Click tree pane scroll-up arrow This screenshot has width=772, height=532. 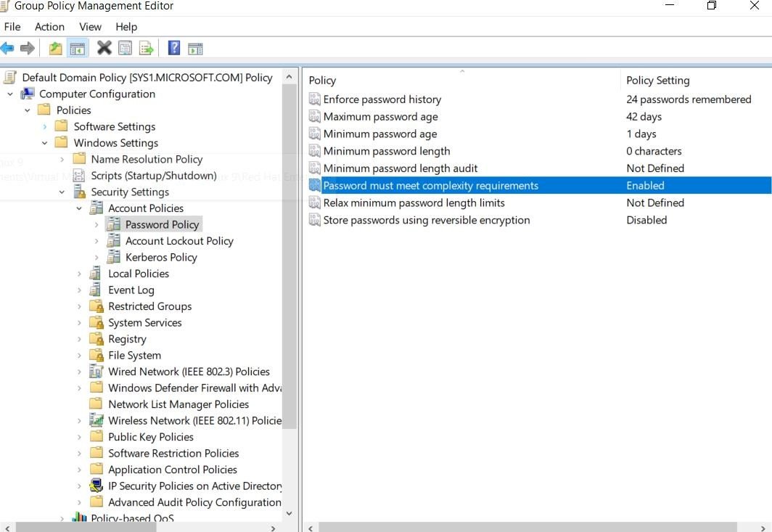pyautogui.click(x=289, y=77)
